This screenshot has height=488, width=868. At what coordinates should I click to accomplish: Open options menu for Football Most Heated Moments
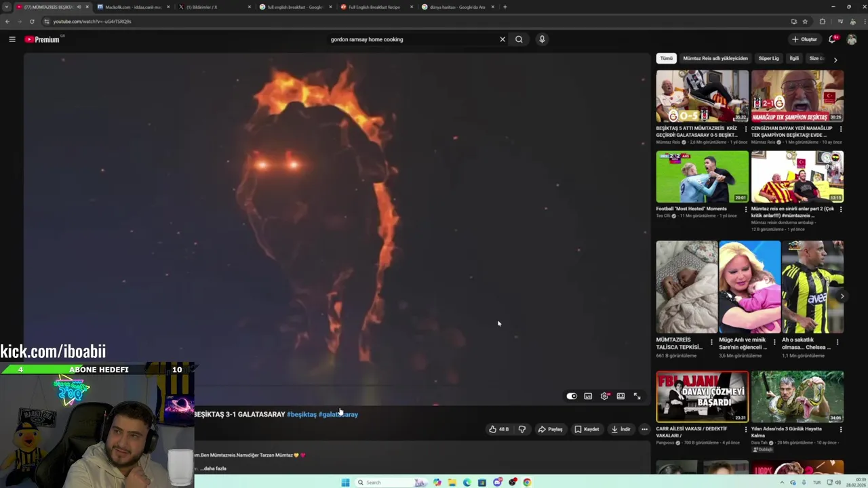746,209
